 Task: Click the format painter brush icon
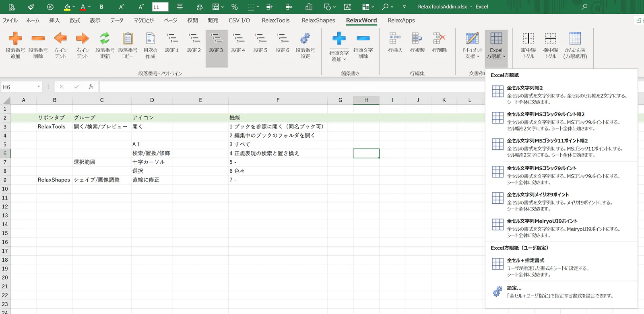pyautogui.click(x=31, y=7)
